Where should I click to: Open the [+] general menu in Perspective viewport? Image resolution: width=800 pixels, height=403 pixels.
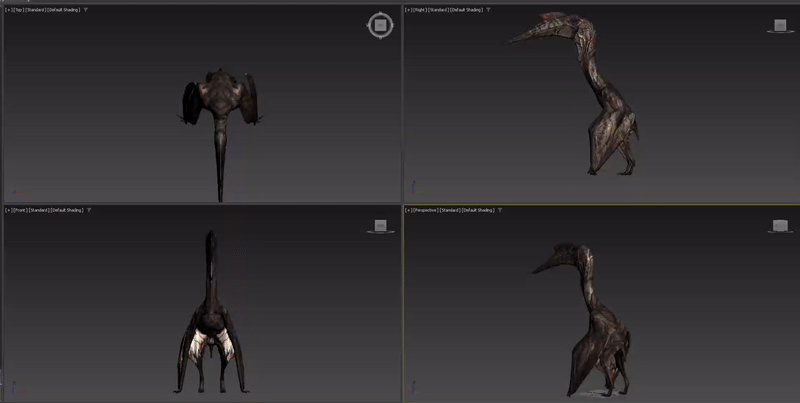pos(410,210)
